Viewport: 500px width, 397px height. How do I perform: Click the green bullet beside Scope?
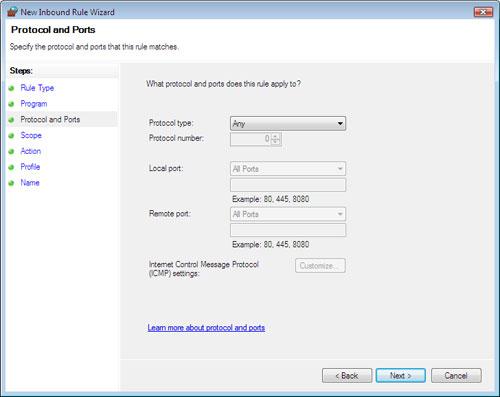11,136
